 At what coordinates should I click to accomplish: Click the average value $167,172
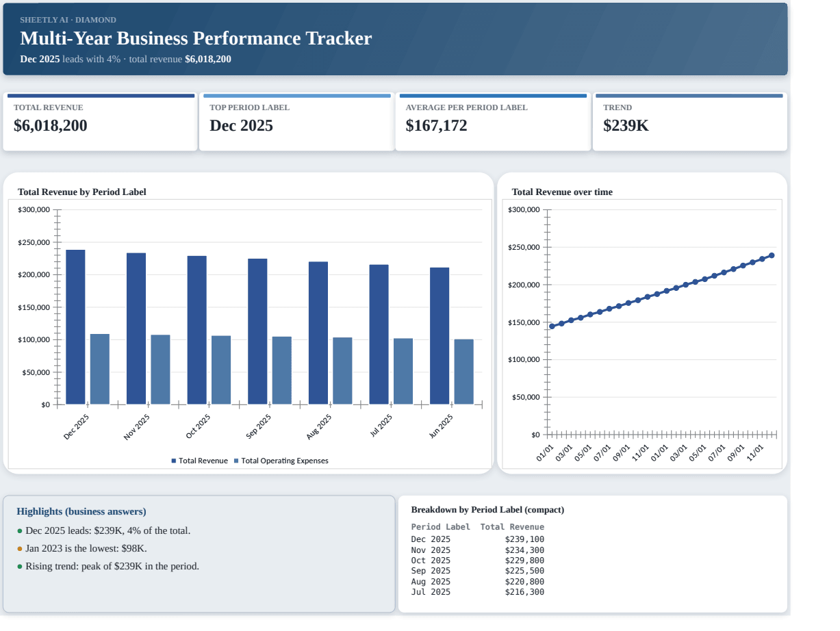coord(436,126)
